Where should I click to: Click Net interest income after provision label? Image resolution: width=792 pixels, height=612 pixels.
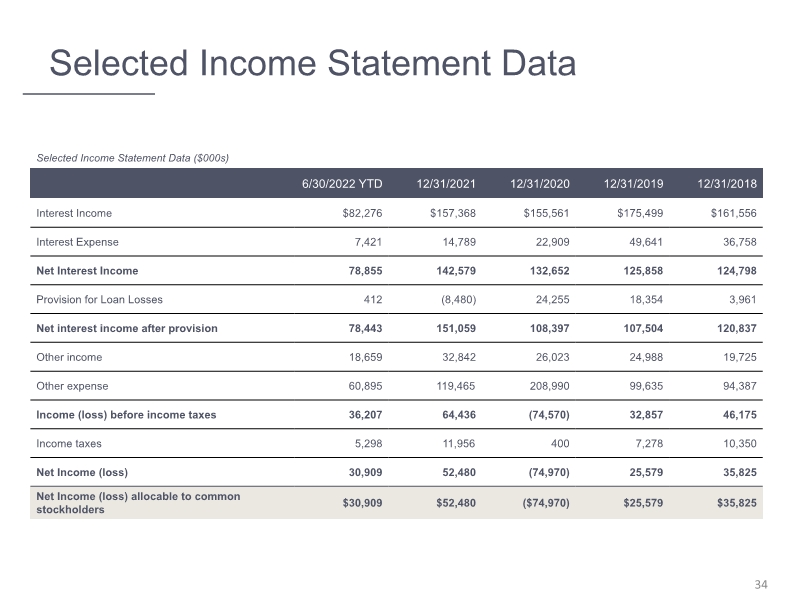tap(127, 328)
